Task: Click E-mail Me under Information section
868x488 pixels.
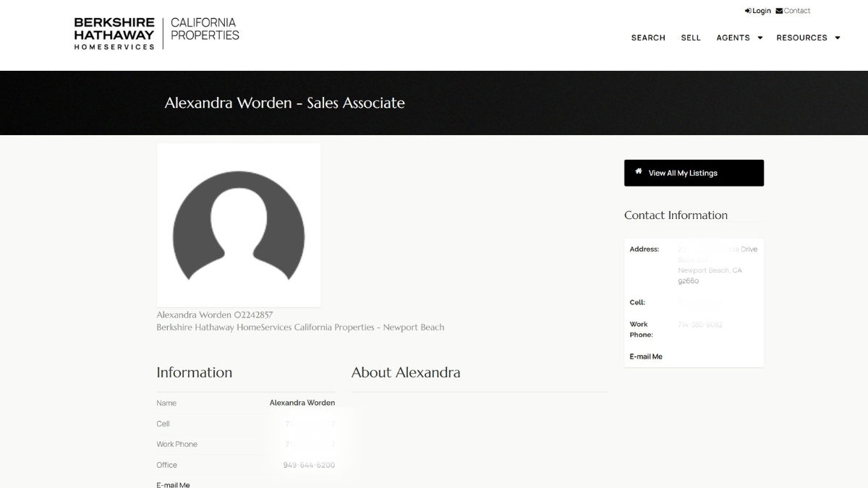Action: point(173,484)
